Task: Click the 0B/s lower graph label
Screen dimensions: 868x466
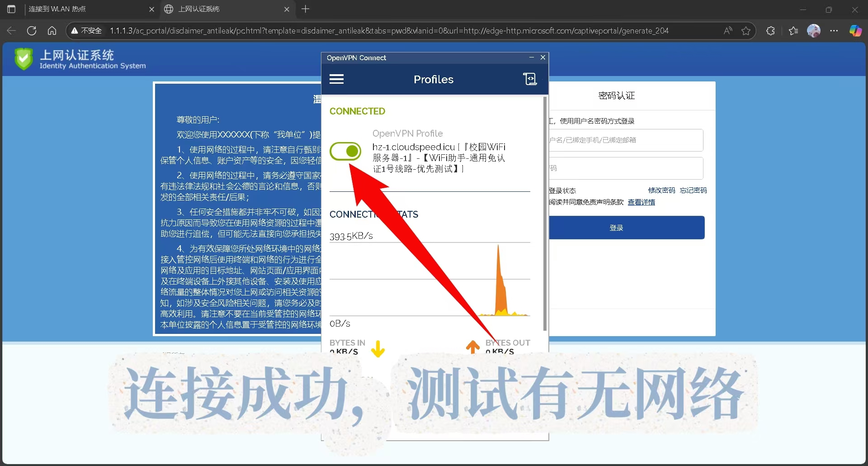Action: click(x=340, y=323)
